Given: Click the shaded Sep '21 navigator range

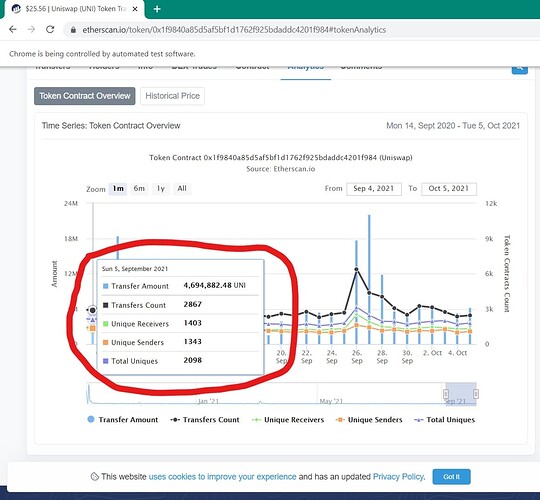Looking at the screenshot, I should click(x=461, y=394).
